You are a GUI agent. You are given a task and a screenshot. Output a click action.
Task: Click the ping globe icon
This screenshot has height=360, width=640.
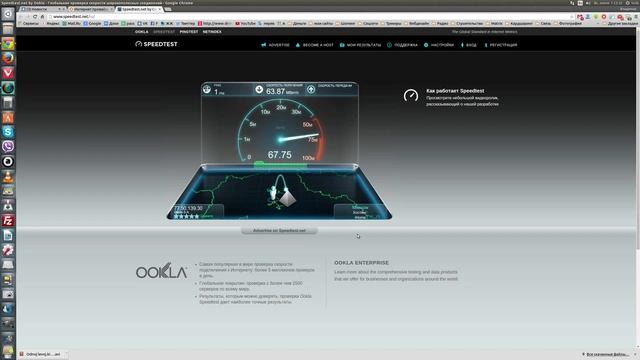pos(207,89)
